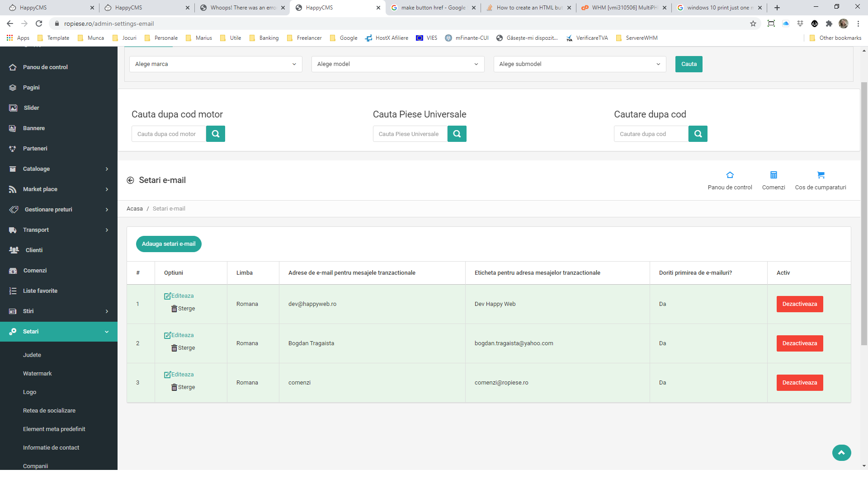Open a new browser tab
This screenshot has width=868, height=488.
[777, 8]
